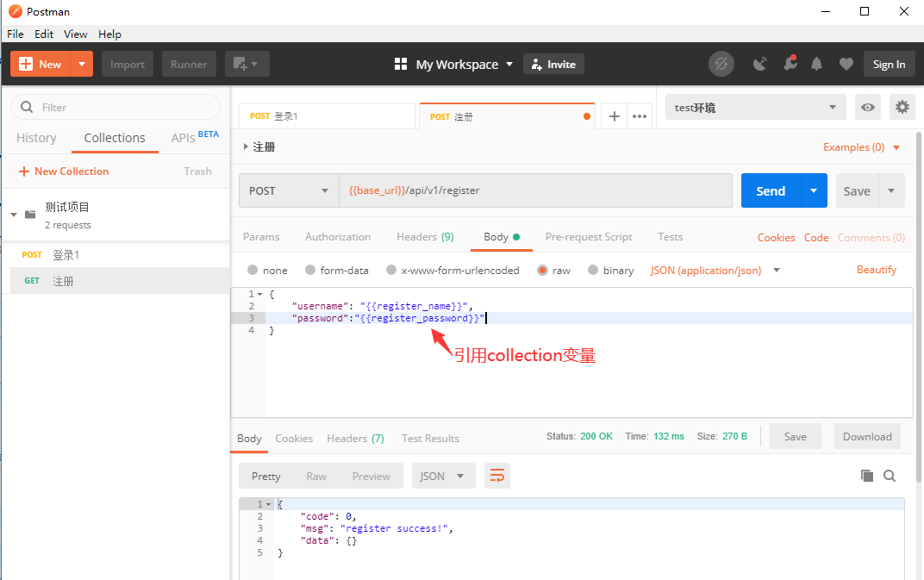The height and width of the screenshot is (580, 924).
Task: Select the raw body type
Action: pyautogui.click(x=542, y=270)
